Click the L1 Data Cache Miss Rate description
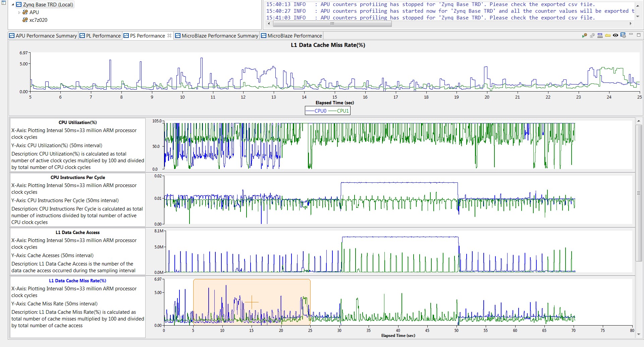This screenshot has width=644, height=347. pos(78,319)
